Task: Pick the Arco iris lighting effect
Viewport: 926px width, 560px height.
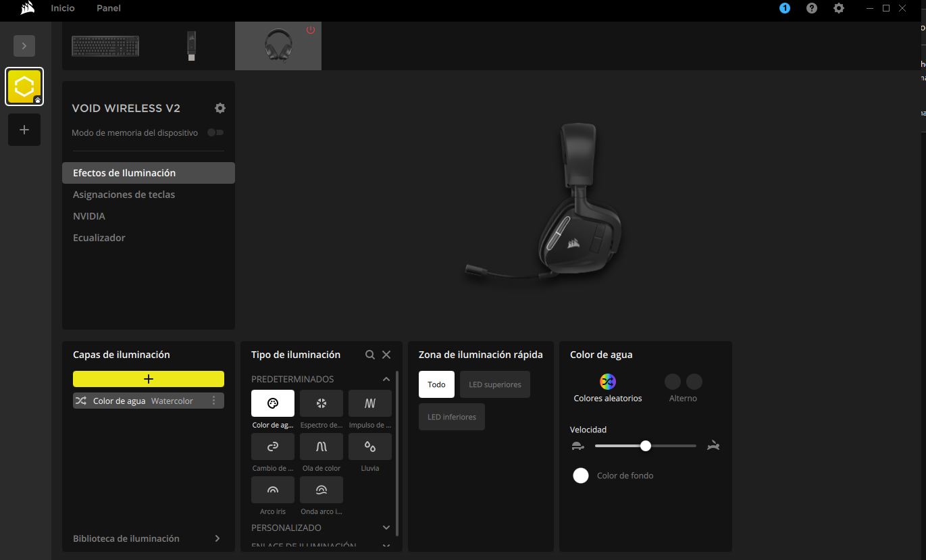Action: point(272,490)
